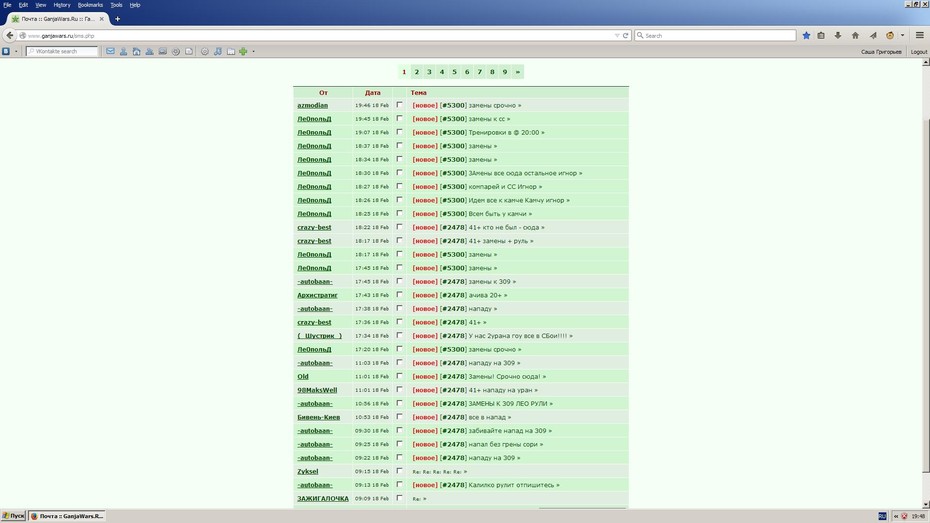Click the green plus icon in VK toolbar

click(243, 52)
